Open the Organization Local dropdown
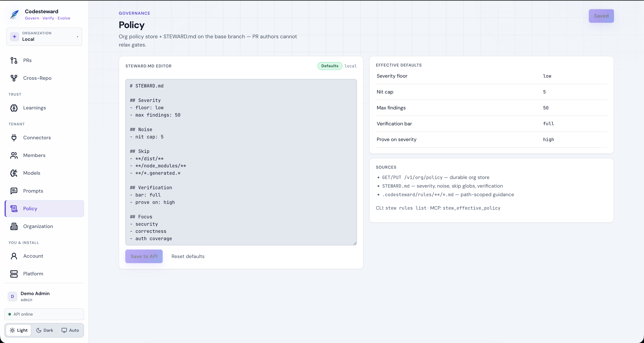Screen dimensions: 644x343 coord(44,36)
